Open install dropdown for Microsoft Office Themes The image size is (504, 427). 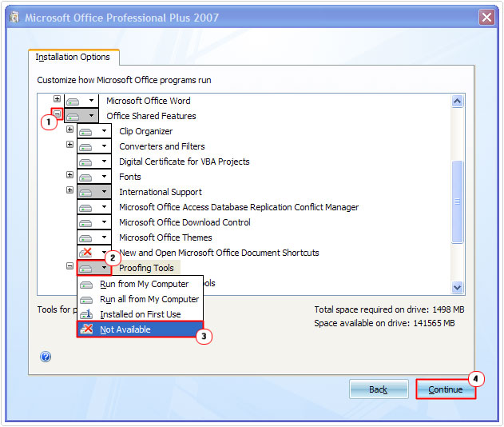pyautogui.click(x=94, y=237)
